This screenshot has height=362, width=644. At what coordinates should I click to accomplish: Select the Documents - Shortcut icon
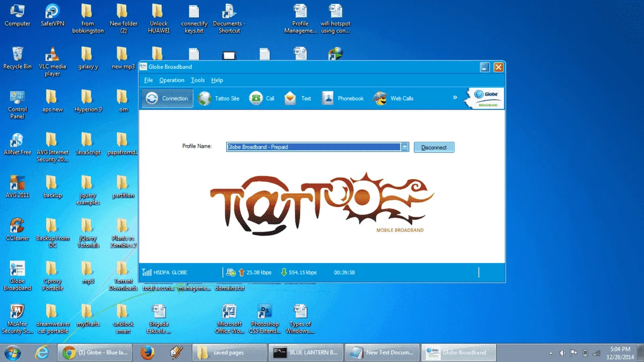(229, 18)
